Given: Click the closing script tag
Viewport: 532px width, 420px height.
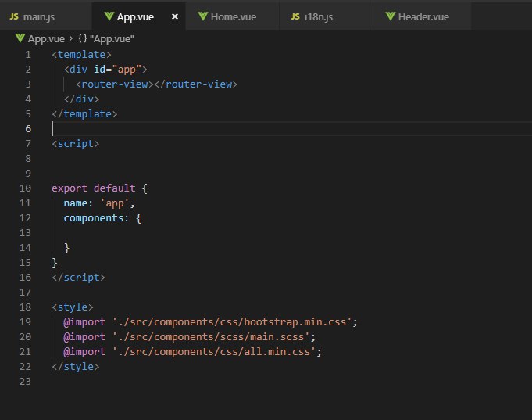Looking at the screenshot, I should [78, 278].
